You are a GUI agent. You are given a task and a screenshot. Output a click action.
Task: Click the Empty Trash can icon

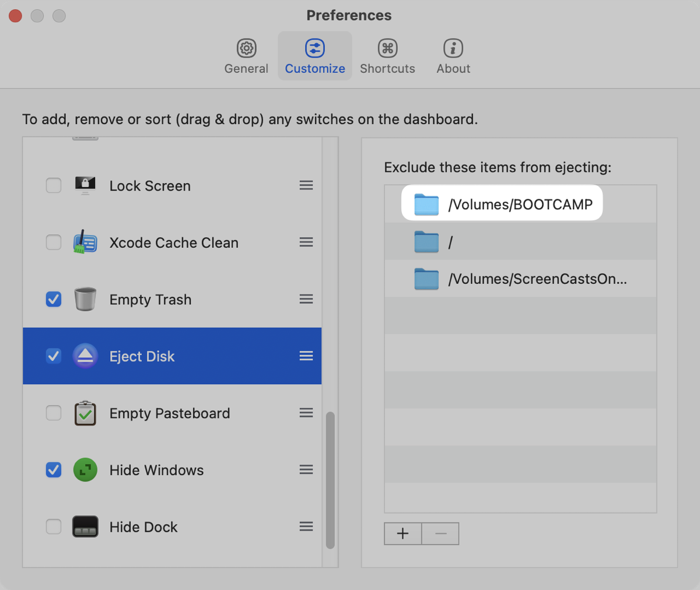coord(85,299)
